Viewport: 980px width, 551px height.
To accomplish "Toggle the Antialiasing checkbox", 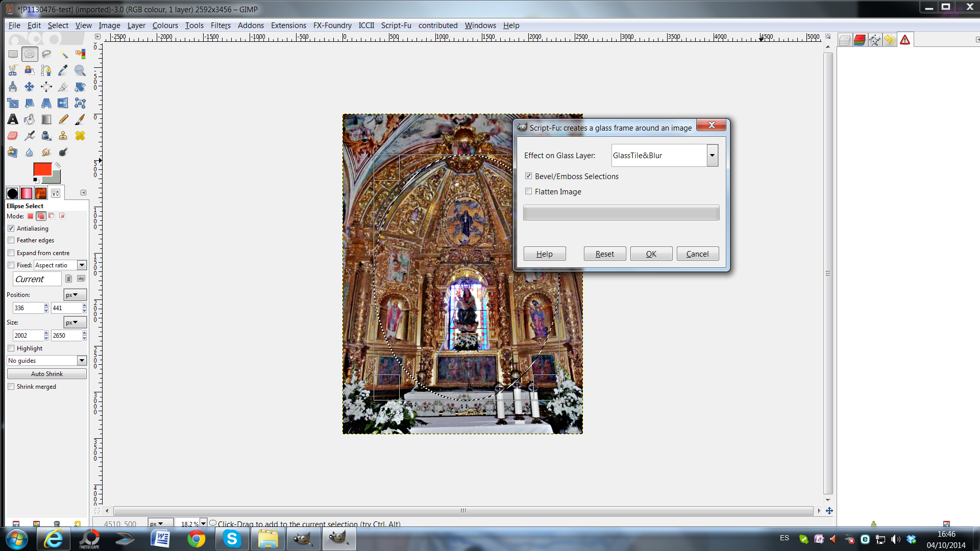I will click(x=11, y=229).
